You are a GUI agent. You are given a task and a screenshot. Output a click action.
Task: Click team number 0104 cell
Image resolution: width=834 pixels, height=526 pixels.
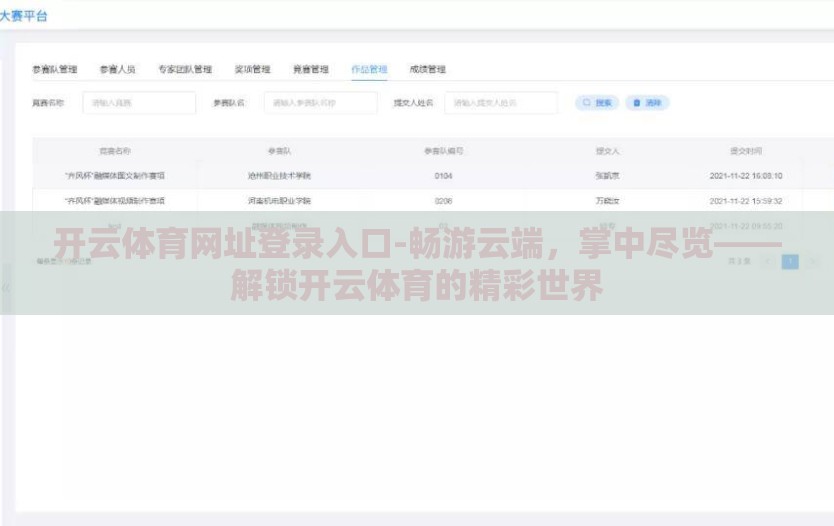click(443, 176)
